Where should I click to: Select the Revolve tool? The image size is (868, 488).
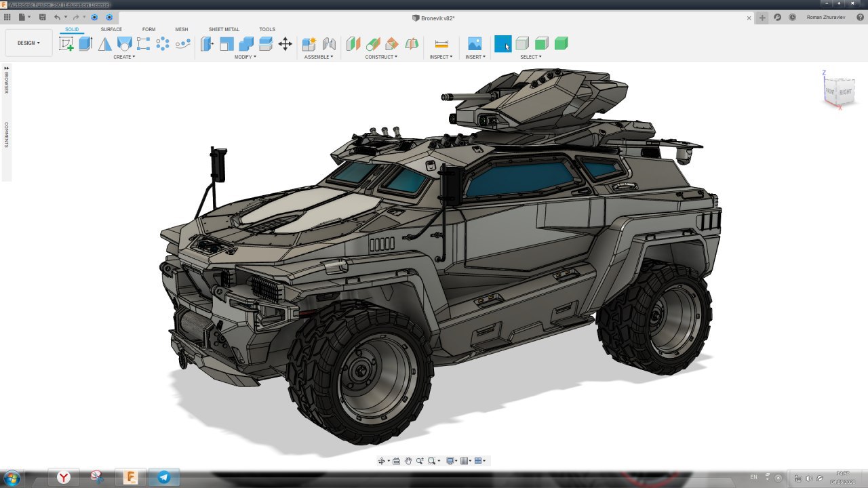tap(104, 44)
